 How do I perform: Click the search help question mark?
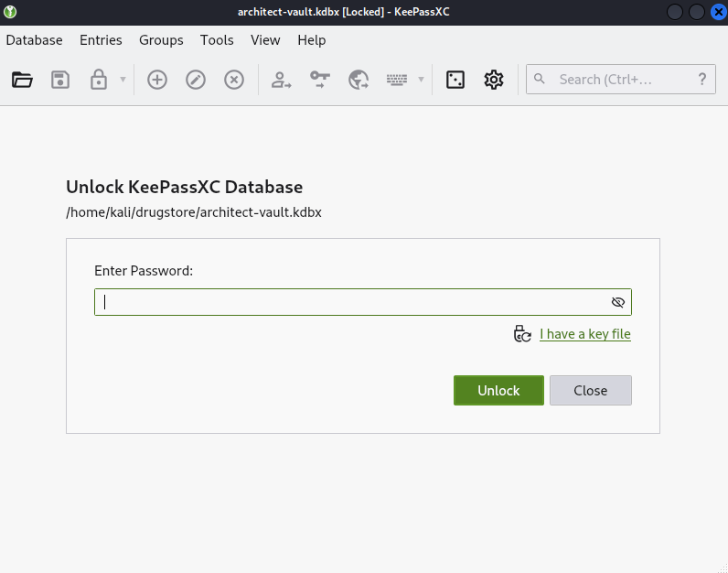702,80
